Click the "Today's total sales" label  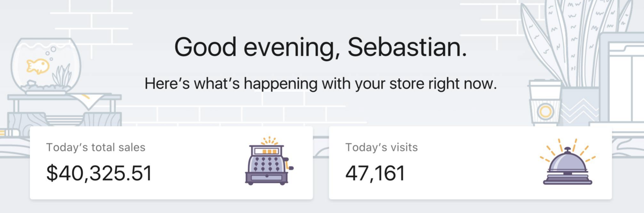tap(96, 147)
